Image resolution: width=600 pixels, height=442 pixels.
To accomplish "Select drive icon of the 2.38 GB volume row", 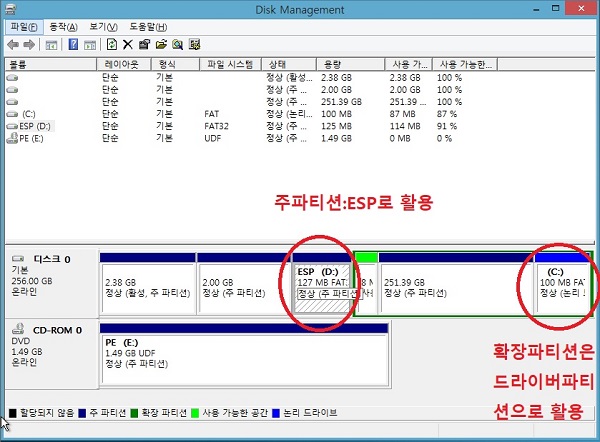I will click(12, 78).
